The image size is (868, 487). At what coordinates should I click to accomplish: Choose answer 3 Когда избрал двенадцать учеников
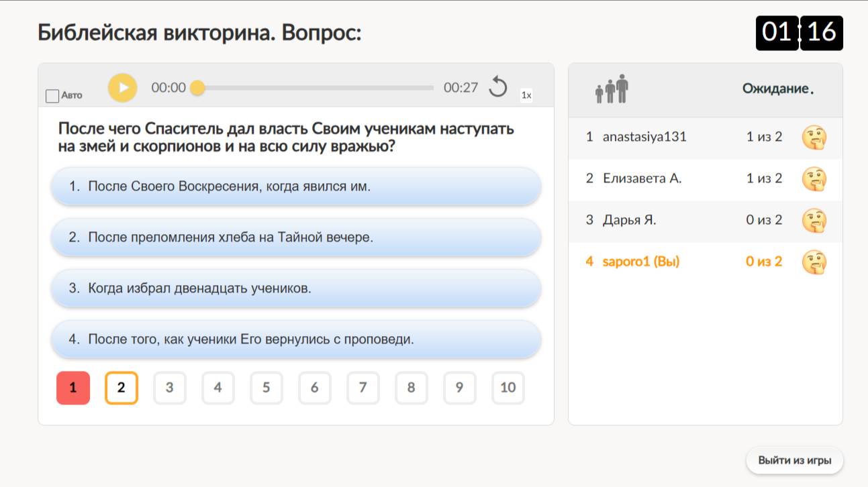coord(296,288)
